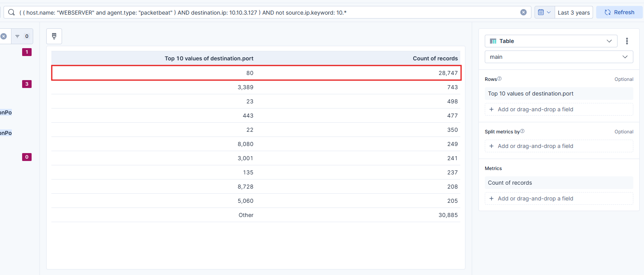Image resolution: width=644 pixels, height=275 pixels.
Task: Open the calendar quick date menu
Action: coord(544,12)
